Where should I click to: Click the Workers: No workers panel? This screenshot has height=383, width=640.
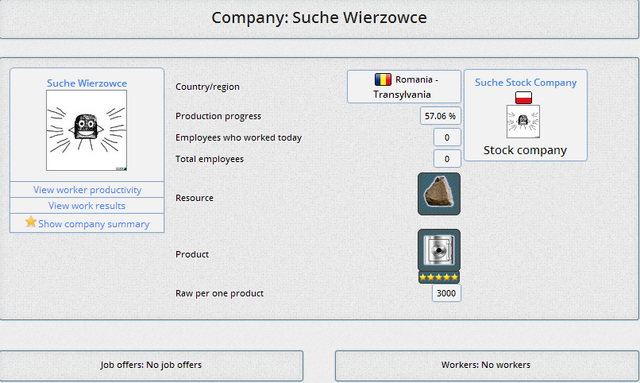tap(486, 365)
